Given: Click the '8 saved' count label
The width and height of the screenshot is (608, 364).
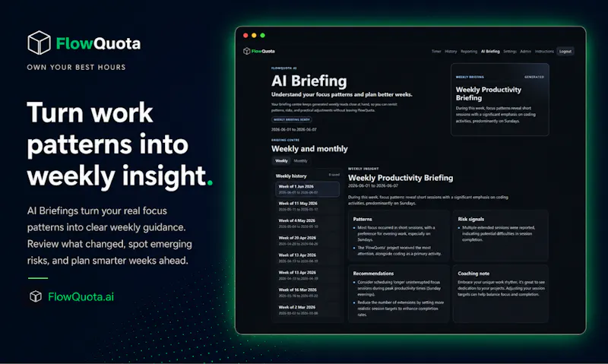Looking at the screenshot, I should coord(334,175).
